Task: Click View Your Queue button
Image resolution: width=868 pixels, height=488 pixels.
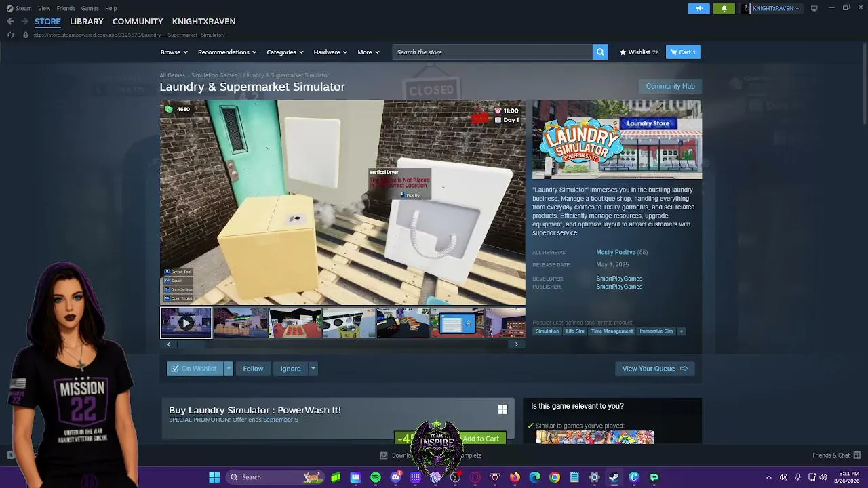Action: 654,369
